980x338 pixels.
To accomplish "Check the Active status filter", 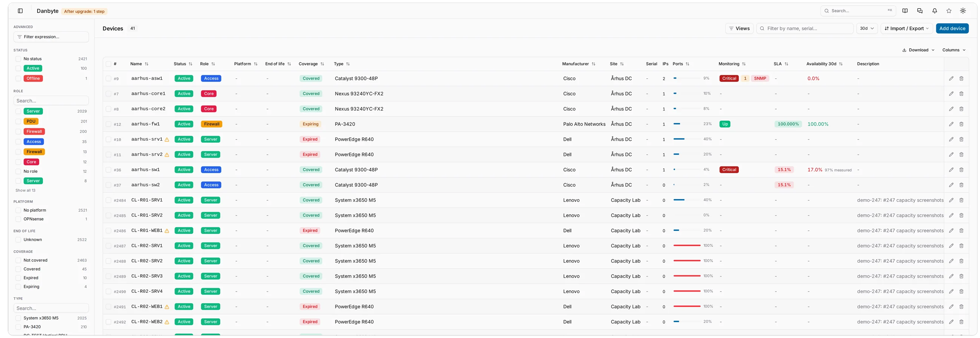I will (x=18, y=69).
